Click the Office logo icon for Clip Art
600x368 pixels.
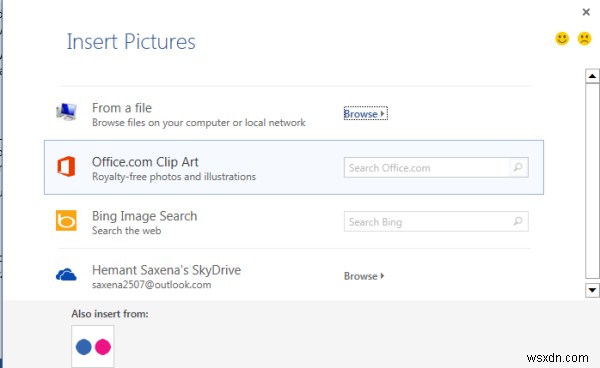(66, 166)
